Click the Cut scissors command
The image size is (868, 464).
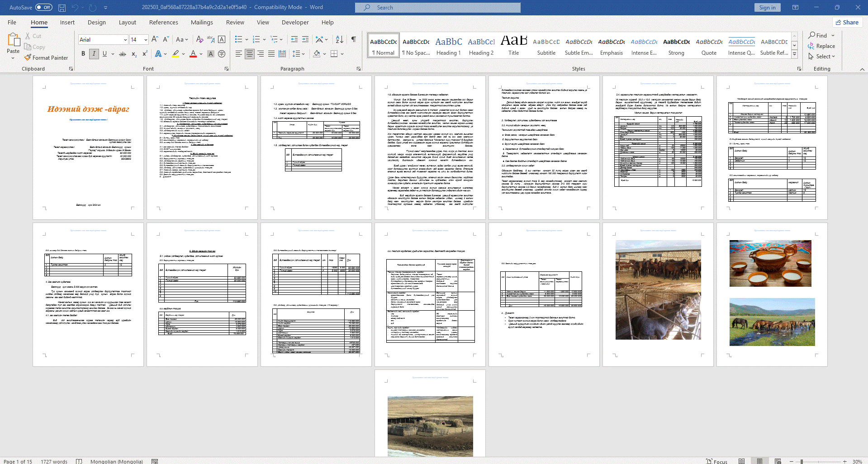[x=33, y=36]
